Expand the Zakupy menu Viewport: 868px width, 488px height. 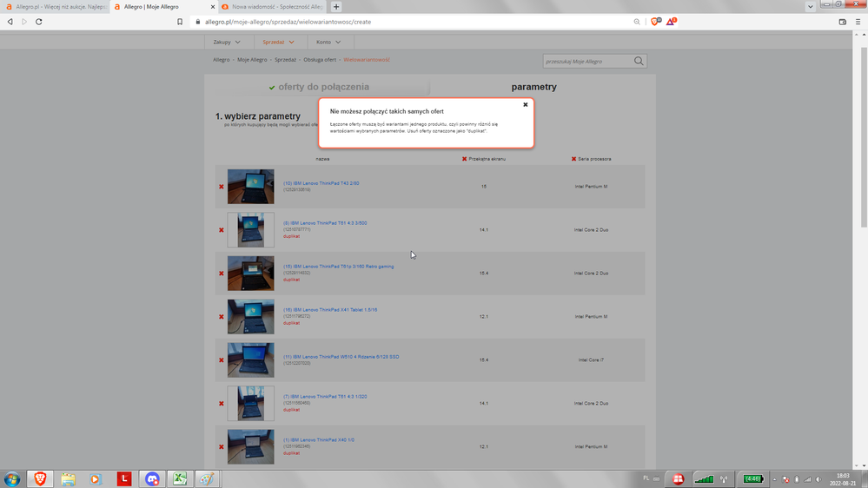227,42
